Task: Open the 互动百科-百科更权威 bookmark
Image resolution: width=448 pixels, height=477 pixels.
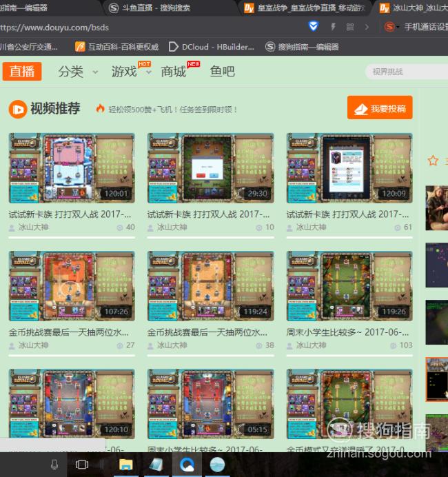Action: (x=117, y=47)
